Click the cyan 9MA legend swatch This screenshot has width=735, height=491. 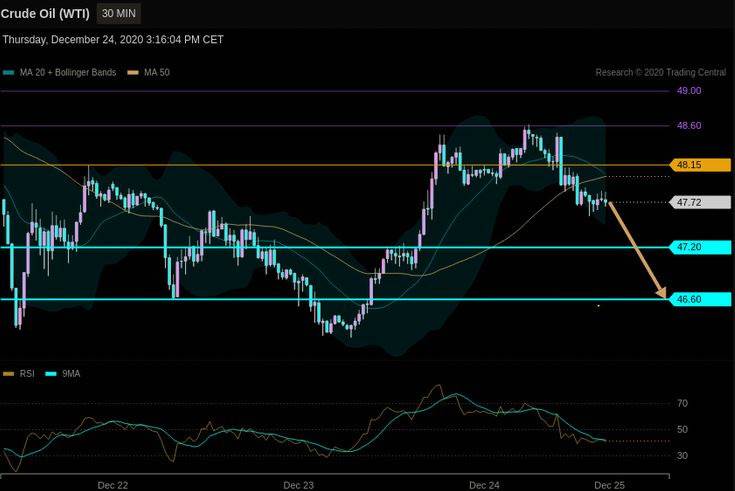[x=51, y=374]
